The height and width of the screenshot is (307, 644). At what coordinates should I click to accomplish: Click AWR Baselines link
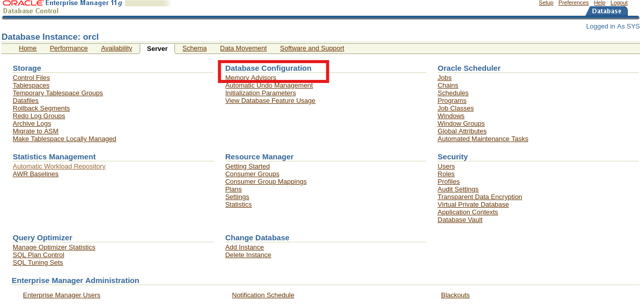coord(36,174)
